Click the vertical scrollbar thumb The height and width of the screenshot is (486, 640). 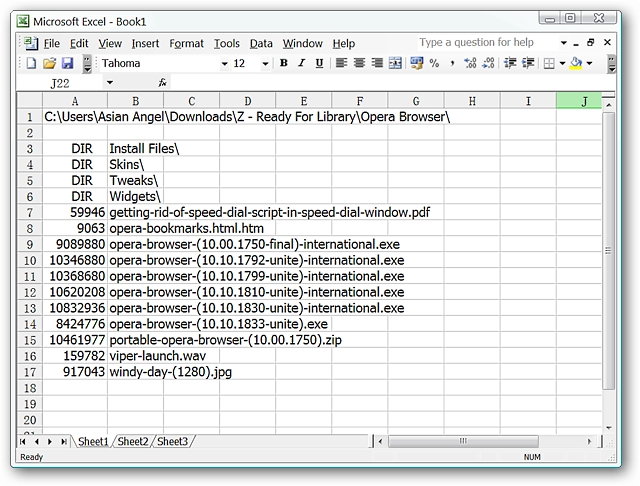608,251
